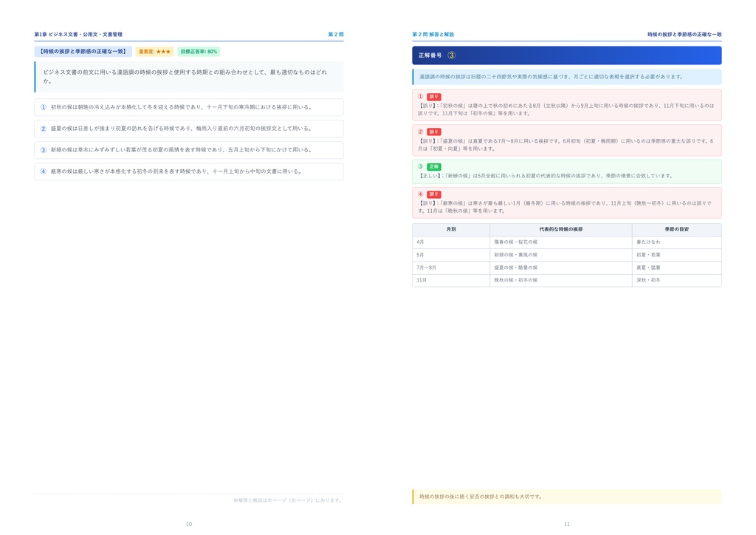This screenshot has height=535, width=756.
Task: Click page number 10
Action: pyautogui.click(x=189, y=524)
